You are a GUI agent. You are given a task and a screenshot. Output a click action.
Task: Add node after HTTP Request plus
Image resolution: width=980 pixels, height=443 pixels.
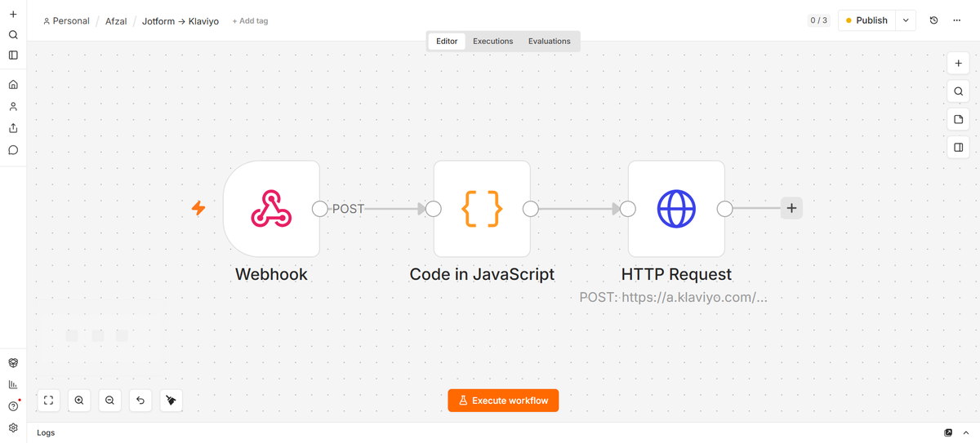791,208
